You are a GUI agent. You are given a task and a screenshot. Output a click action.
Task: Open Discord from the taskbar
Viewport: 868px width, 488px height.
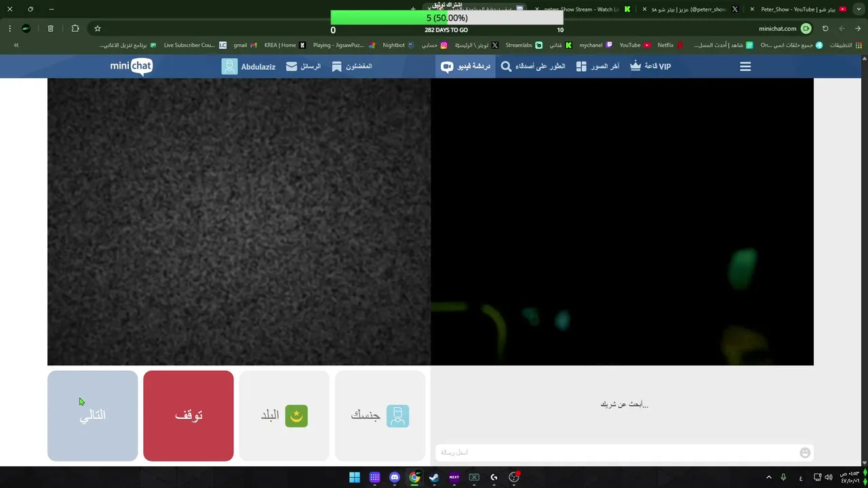(x=395, y=477)
